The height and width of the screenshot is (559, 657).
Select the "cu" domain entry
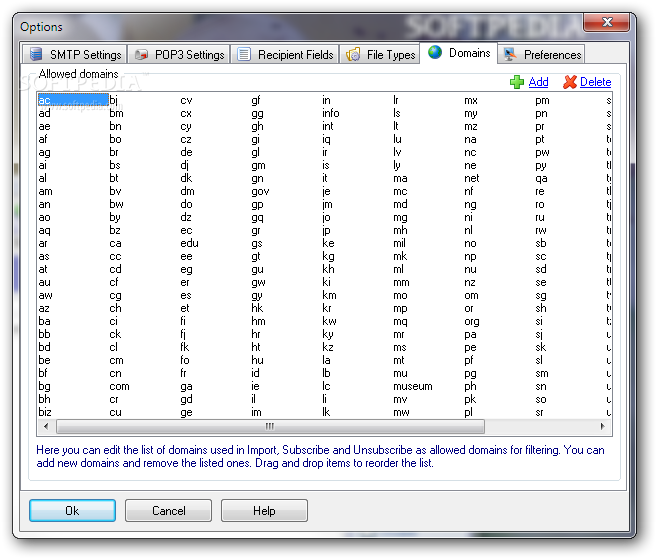[x=115, y=412]
